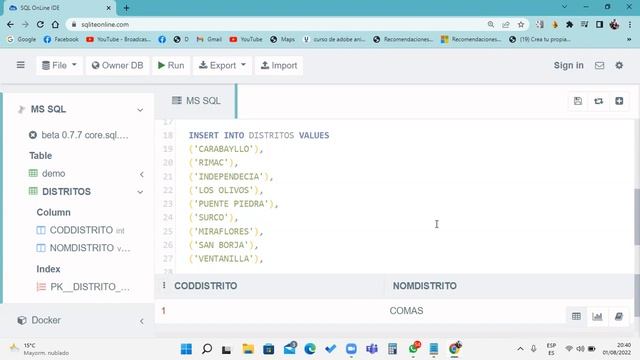Click the Import button
The width and height of the screenshot is (640, 360).
pos(279,65)
